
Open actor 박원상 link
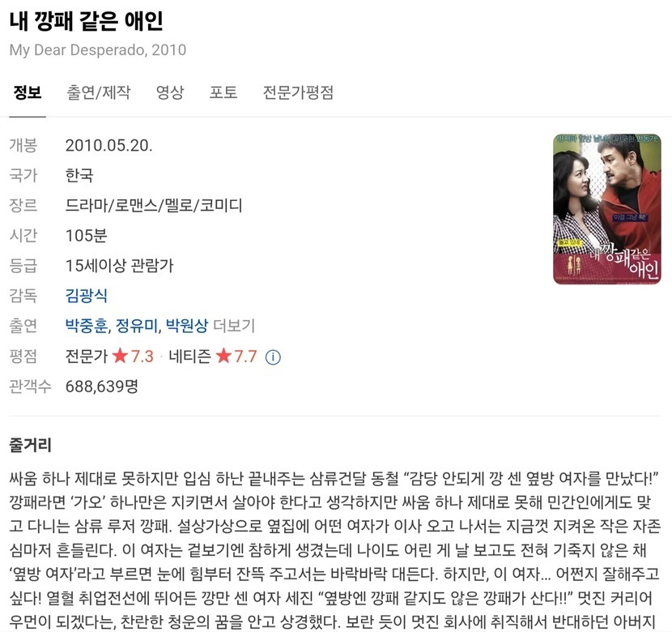click(x=187, y=326)
